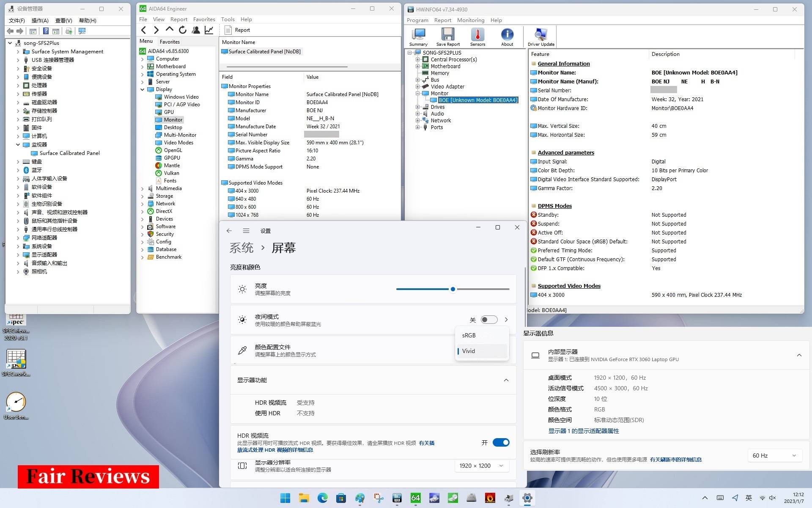The width and height of the screenshot is (812, 508).
Task: Open the Monitoring menu in HWiNFO
Action: coord(471,20)
